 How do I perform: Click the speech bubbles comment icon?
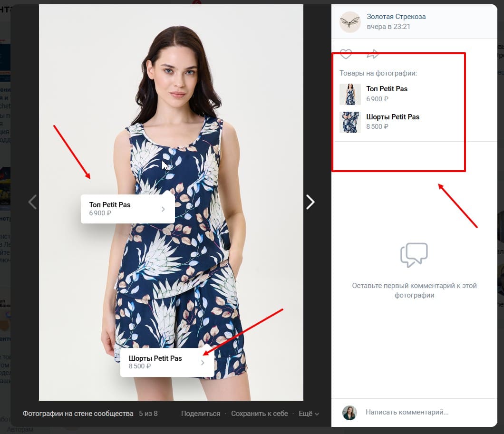[x=414, y=255]
